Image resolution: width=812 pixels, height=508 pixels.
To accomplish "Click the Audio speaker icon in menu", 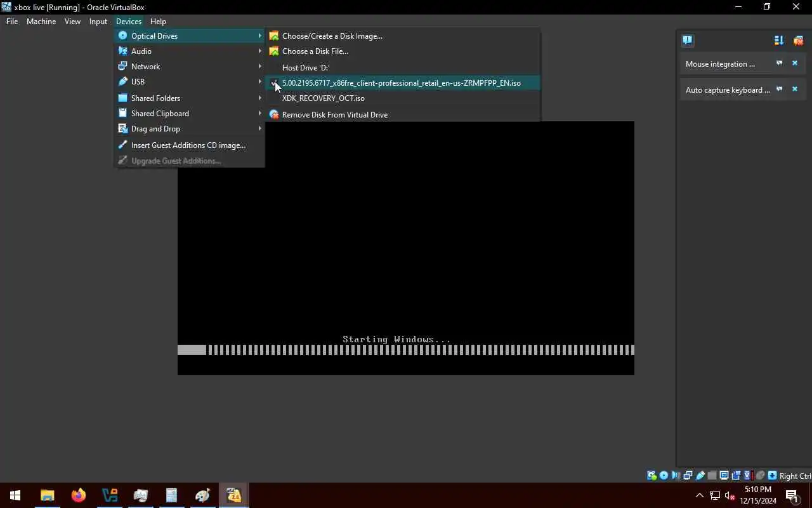I will click(x=123, y=51).
